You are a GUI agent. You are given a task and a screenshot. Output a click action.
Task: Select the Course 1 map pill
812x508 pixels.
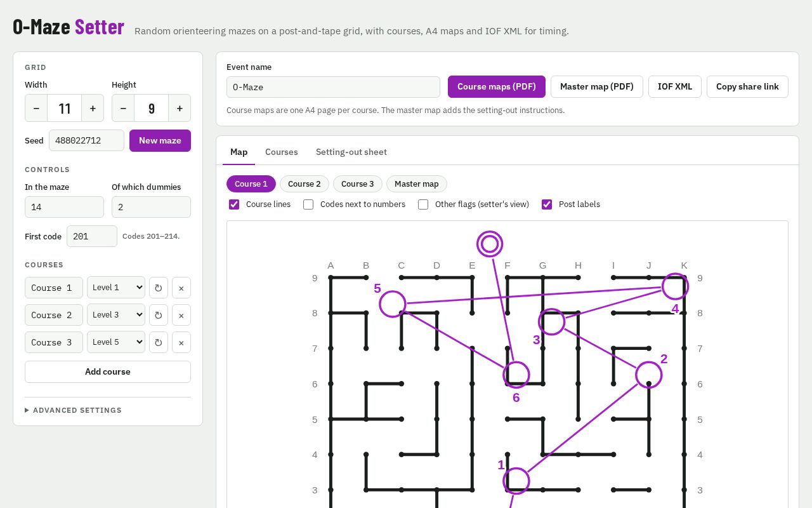[x=251, y=184]
